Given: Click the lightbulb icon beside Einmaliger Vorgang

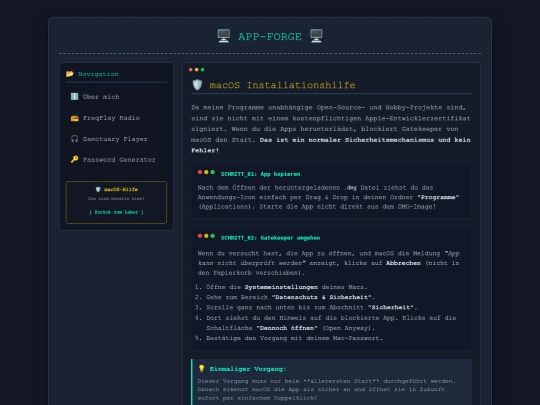Looking at the screenshot, I should 202,369.
